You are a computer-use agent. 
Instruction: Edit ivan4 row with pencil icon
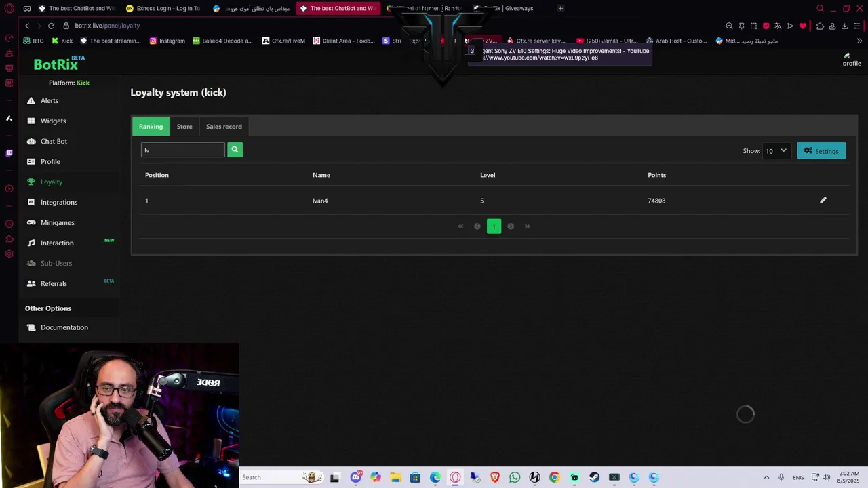point(823,201)
